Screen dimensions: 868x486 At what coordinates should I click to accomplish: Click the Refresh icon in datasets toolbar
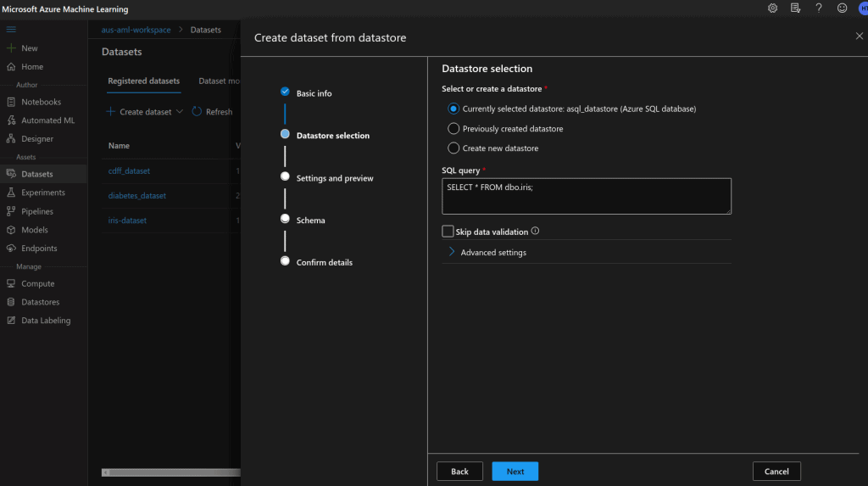(x=197, y=112)
